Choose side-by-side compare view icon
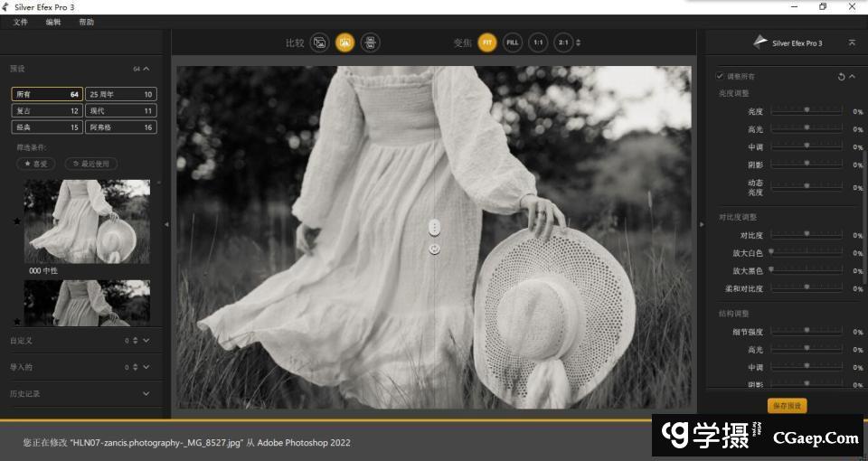Viewport: 868px width, 461px height. click(x=370, y=42)
